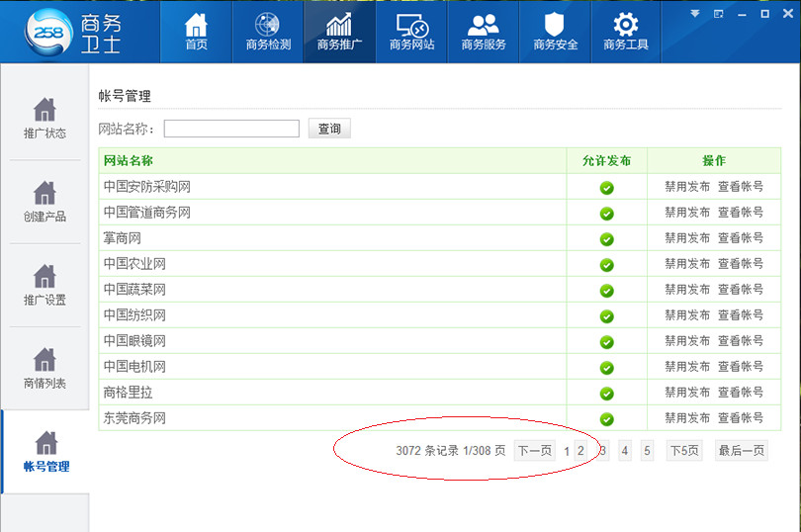Select the 商格里拉 row name

pos(129,392)
